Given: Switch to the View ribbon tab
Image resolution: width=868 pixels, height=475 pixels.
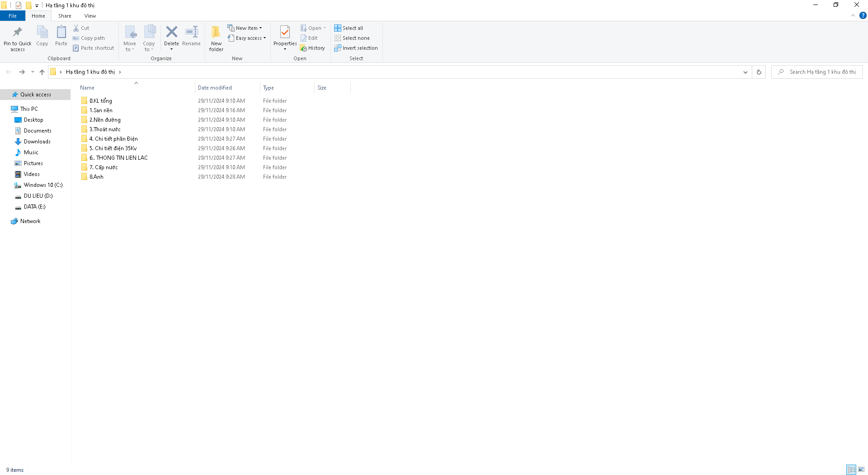Looking at the screenshot, I should (90, 16).
